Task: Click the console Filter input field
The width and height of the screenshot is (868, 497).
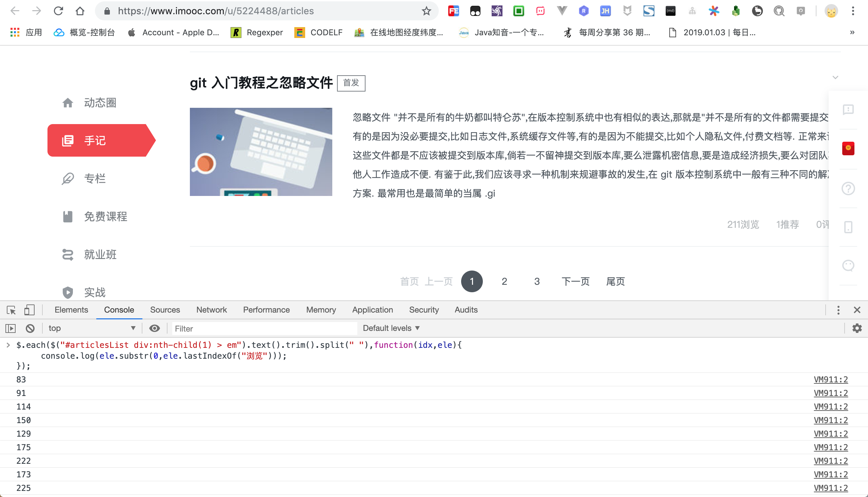Action: (264, 329)
